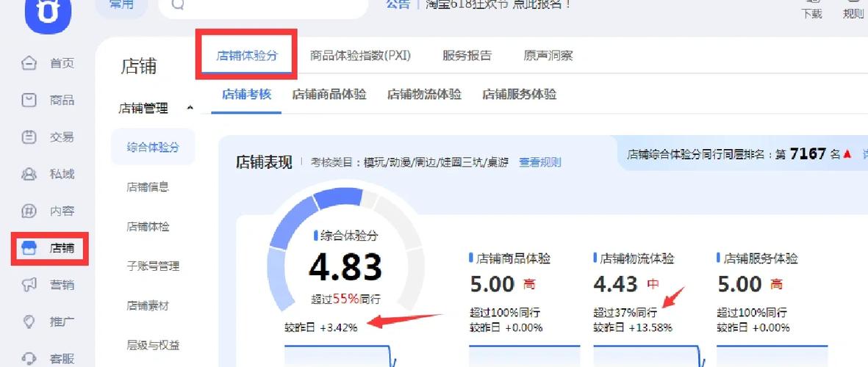Open the 客服 headset icon in sidebar
Viewport: 868px width, 367px height.
29,358
